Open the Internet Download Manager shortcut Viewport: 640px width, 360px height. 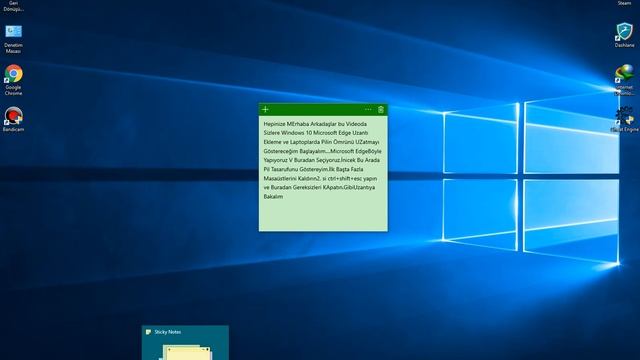624,80
